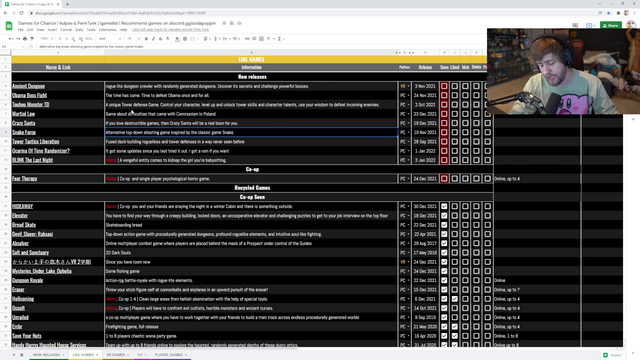Apply strikethrough formatting
Viewport: 640px width, 360px height.
pos(160,39)
